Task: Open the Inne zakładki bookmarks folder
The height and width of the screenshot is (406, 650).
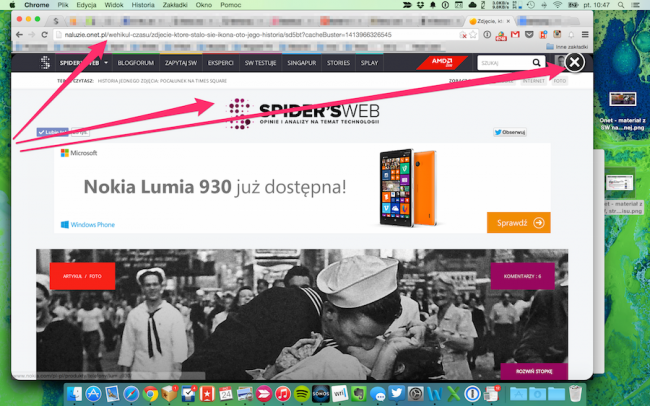Action: [x=567, y=46]
